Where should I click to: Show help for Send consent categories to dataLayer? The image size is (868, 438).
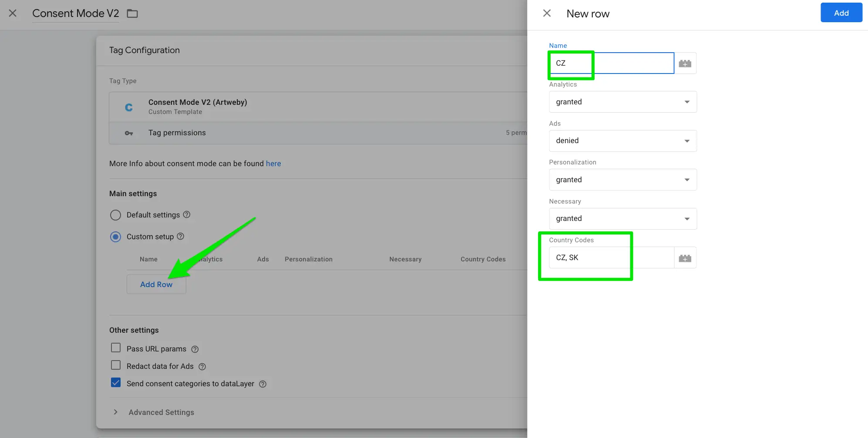coord(263,384)
